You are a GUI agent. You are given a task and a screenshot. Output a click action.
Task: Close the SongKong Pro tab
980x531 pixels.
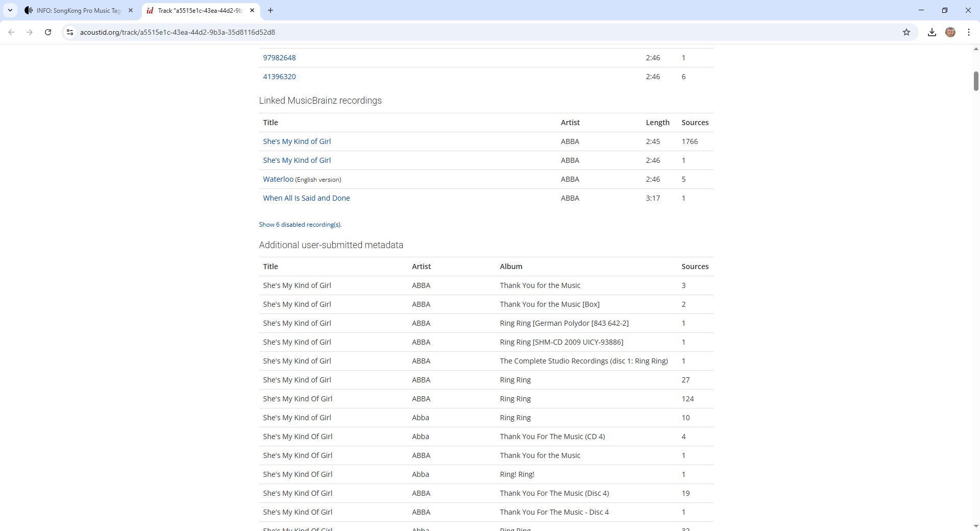[131, 10]
